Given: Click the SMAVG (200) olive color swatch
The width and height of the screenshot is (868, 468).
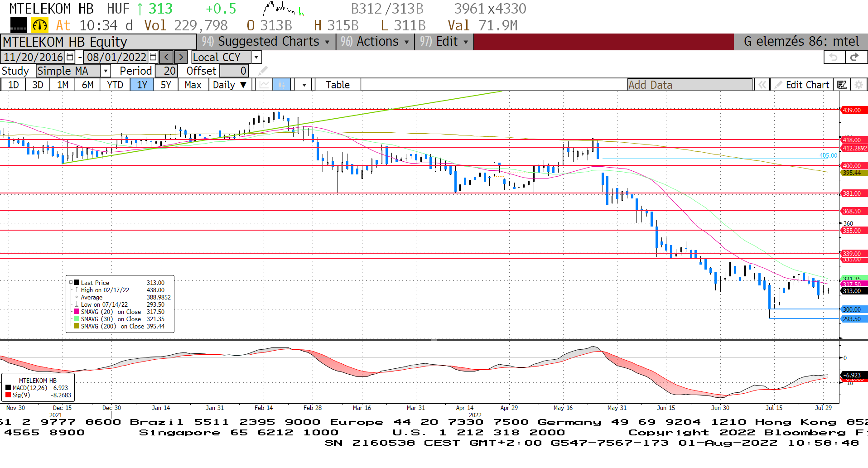Looking at the screenshot, I should coord(77,326).
